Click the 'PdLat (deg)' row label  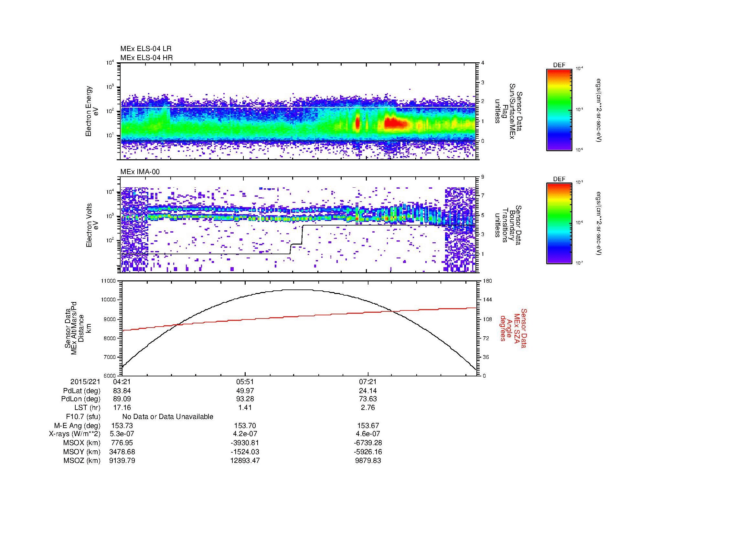[x=82, y=391]
